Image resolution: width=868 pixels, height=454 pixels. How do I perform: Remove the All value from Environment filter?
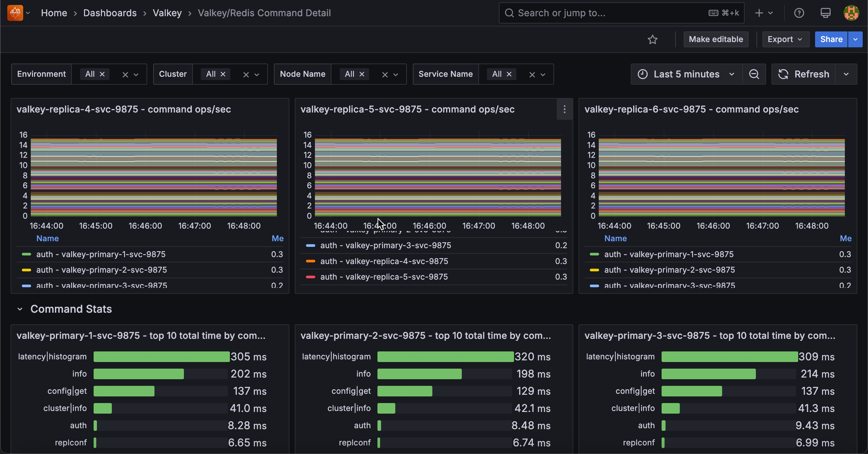[x=102, y=74]
